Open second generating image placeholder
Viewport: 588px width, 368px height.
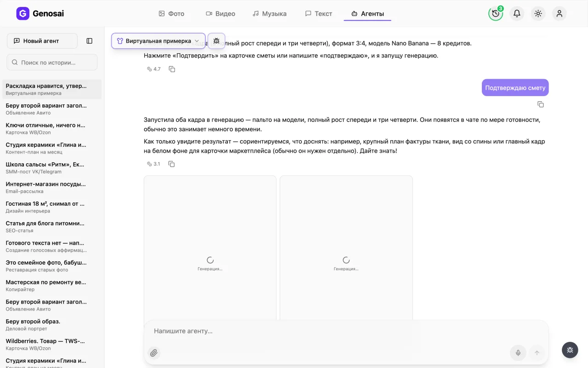coord(346,248)
